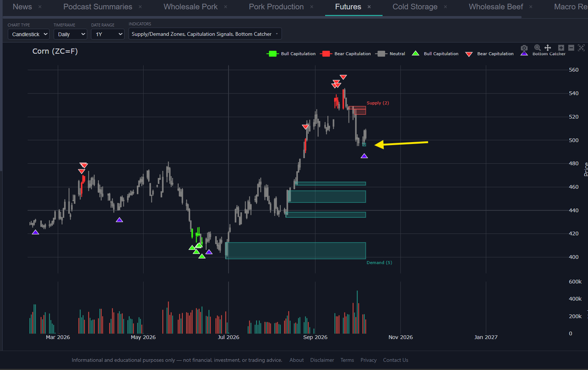Viewport: 588px width, 370px height.
Task: Click the Nov 2026 date axis label
Action: click(400, 337)
